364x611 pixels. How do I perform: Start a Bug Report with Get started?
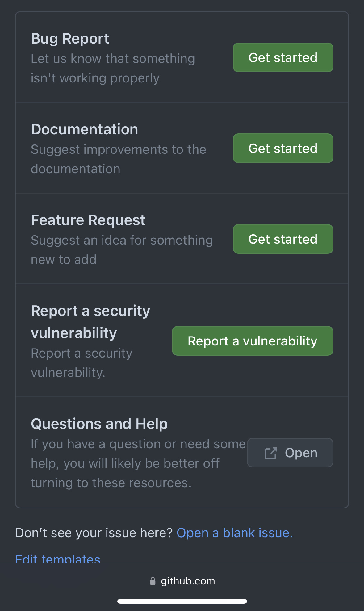click(x=283, y=57)
